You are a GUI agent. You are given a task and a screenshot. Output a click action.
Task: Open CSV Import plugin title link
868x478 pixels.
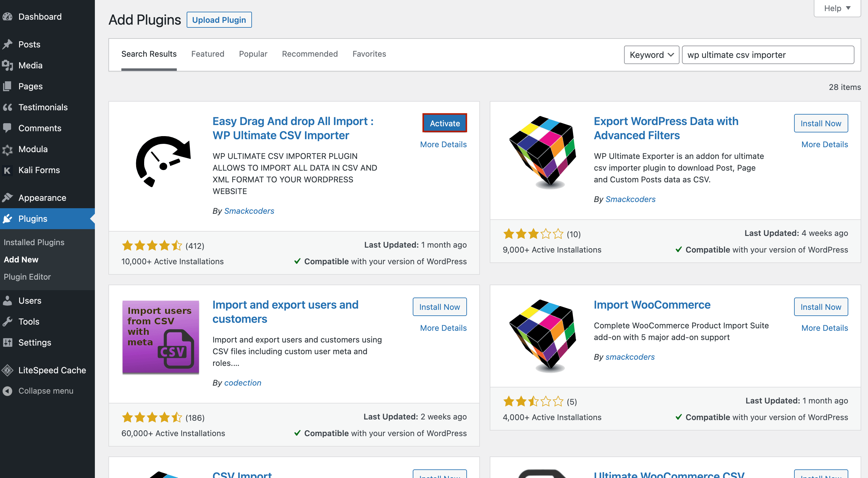point(242,474)
